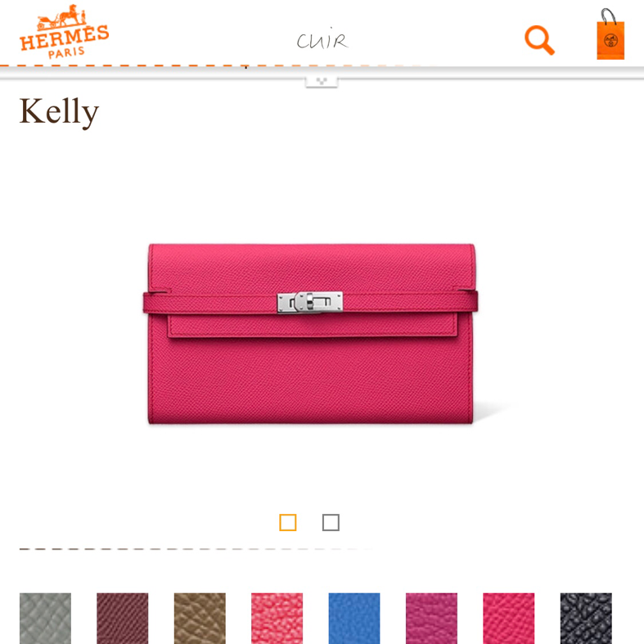The width and height of the screenshot is (644, 644).
Task: Choose the dark burgundy leather swatch
Action: [123, 618]
